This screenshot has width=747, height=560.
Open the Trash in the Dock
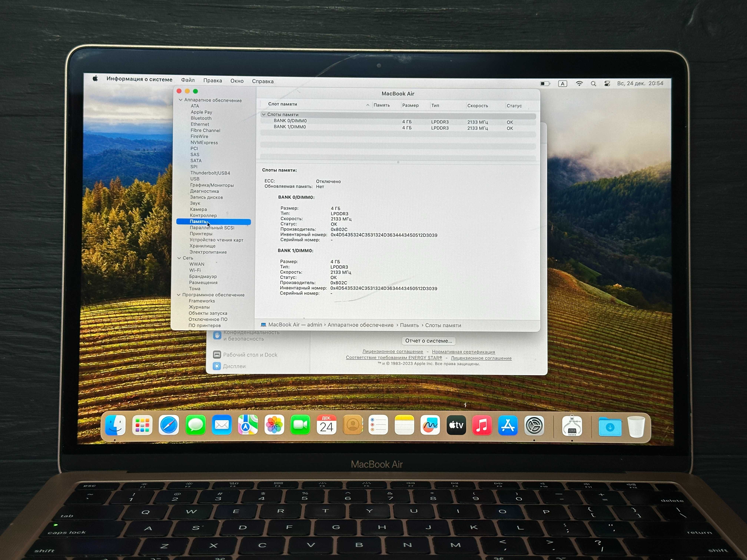point(637,427)
